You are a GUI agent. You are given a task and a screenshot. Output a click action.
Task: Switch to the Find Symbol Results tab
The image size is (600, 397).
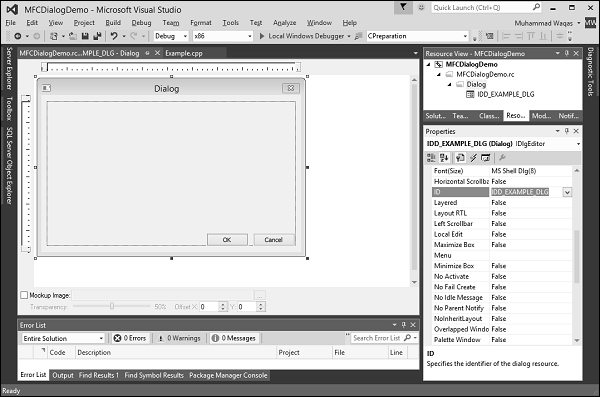tap(154, 375)
